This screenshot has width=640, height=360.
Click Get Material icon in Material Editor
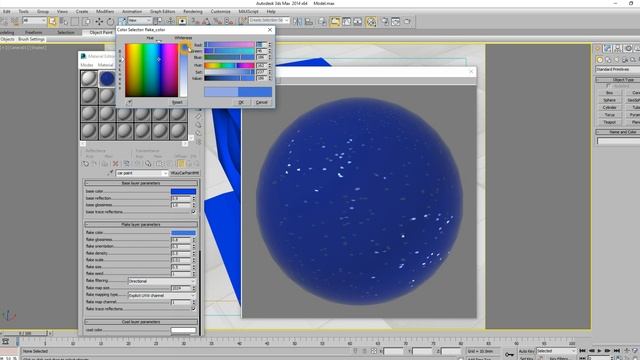coord(85,164)
